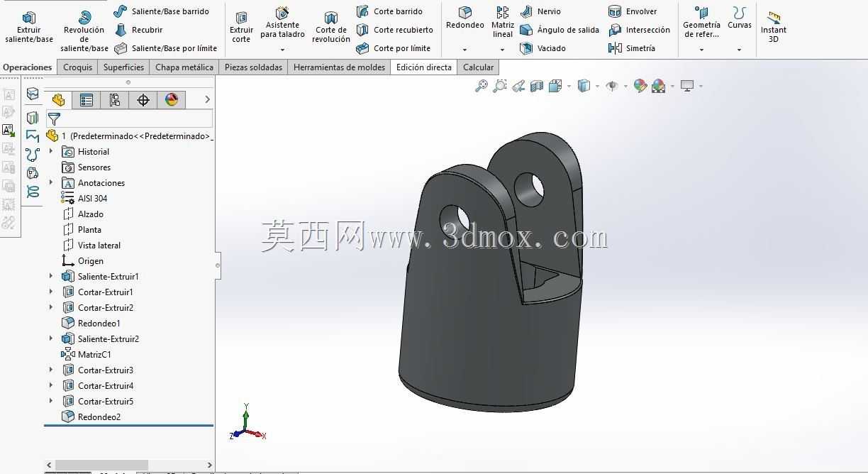Click Zoom to area icon
The width and height of the screenshot is (868, 474).
(x=500, y=86)
